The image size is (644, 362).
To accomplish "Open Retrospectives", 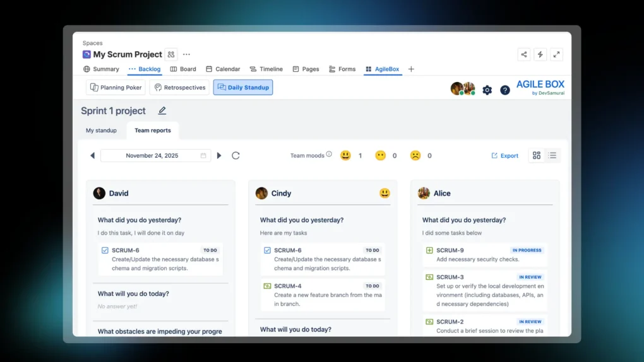I will click(x=179, y=88).
